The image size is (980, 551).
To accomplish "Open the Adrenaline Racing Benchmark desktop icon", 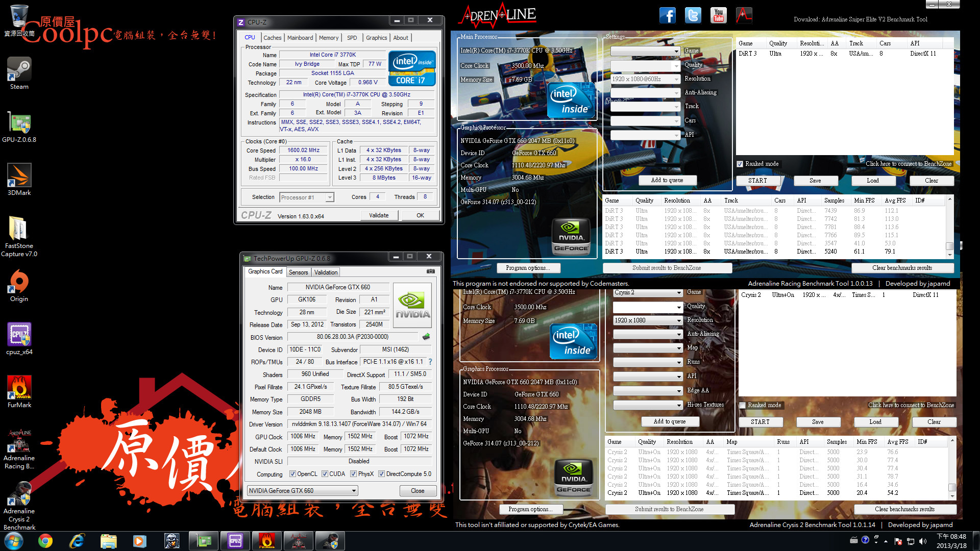I will point(19,449).
